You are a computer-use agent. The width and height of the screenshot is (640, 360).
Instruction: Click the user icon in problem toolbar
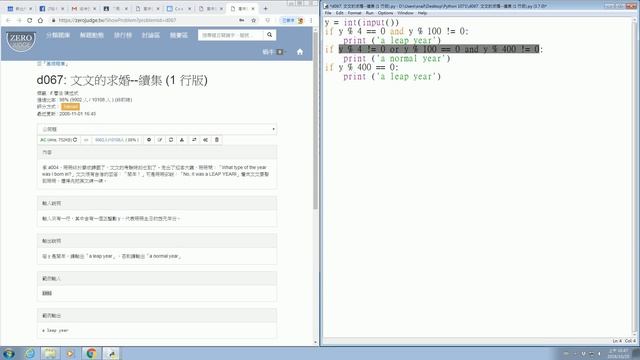tap(182, 140)
